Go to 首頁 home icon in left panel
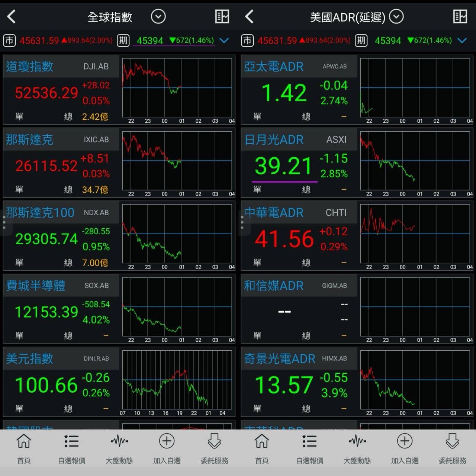The image size is (476, 476). click(24, 441)
